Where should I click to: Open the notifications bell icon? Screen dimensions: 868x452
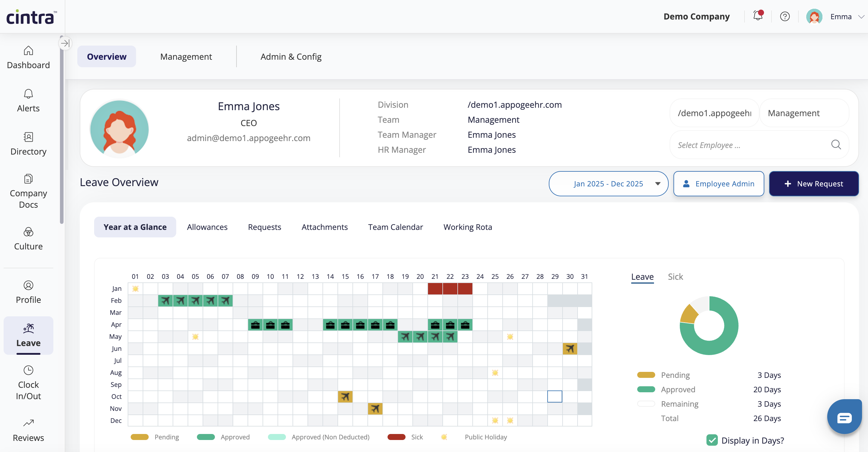pyautogui.click(x=758, y=16)
